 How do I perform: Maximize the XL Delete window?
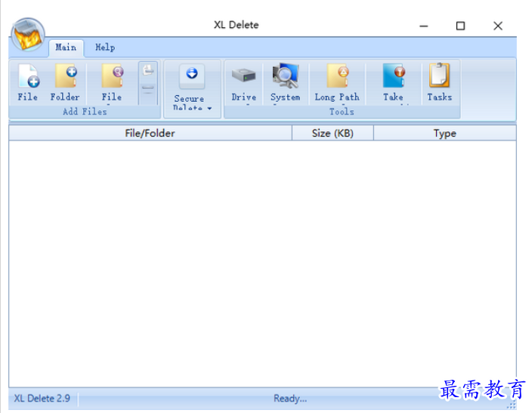pyautogui.click(x=460, y=26)
